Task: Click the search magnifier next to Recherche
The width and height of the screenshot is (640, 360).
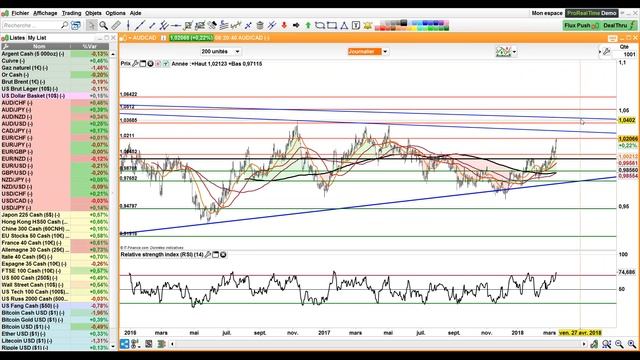Action: pyautogui.click(x=64, y=25)
